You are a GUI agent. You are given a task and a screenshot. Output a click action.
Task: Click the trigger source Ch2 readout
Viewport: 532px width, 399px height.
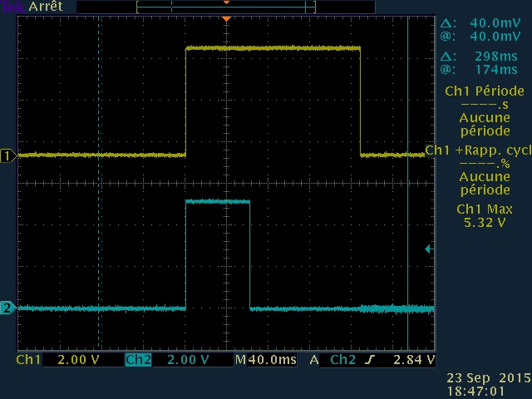[342, 360]
